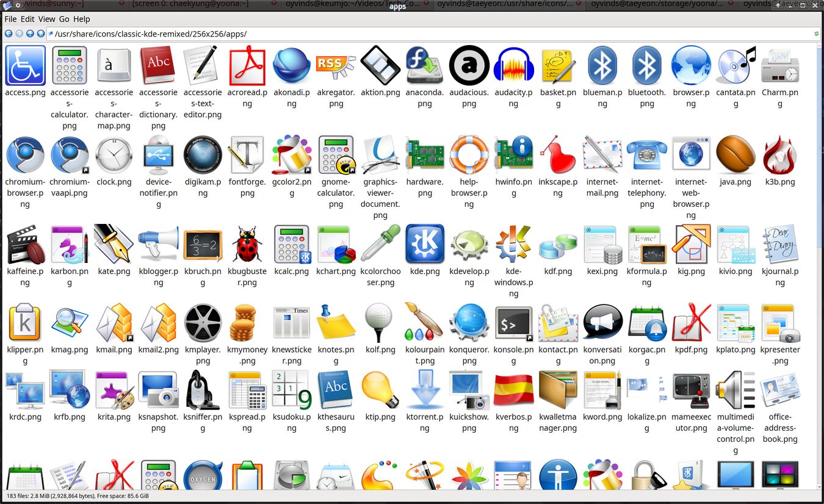This screenshot has width=824, height=504.
Task: Select the k3b.png icon
Action: tap(780, 155)
